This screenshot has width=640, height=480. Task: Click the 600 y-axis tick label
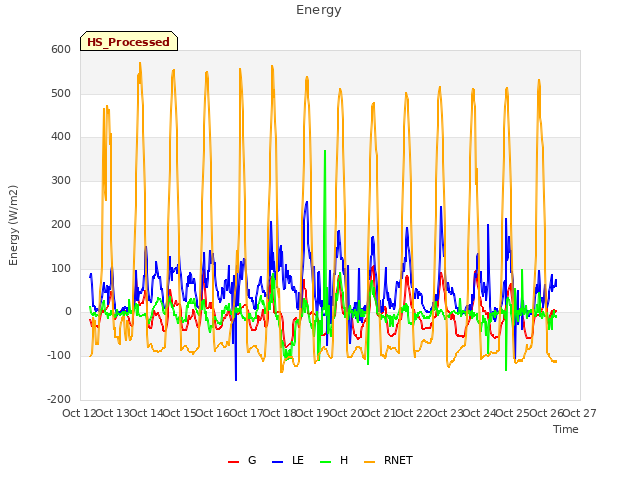[x=61, y=49]
